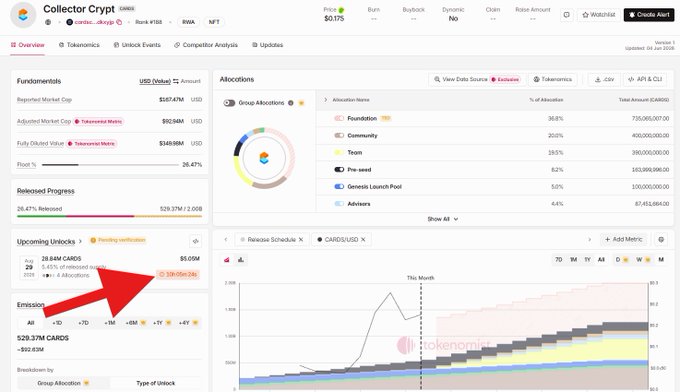Open the globe website icon

coord(48,22)
